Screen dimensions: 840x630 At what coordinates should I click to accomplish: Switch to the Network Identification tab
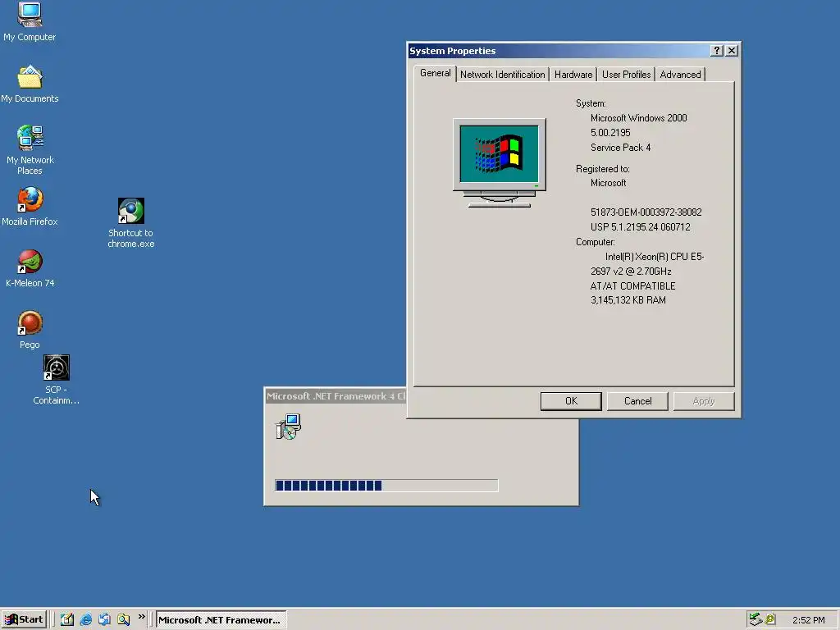tap(503, 75)
